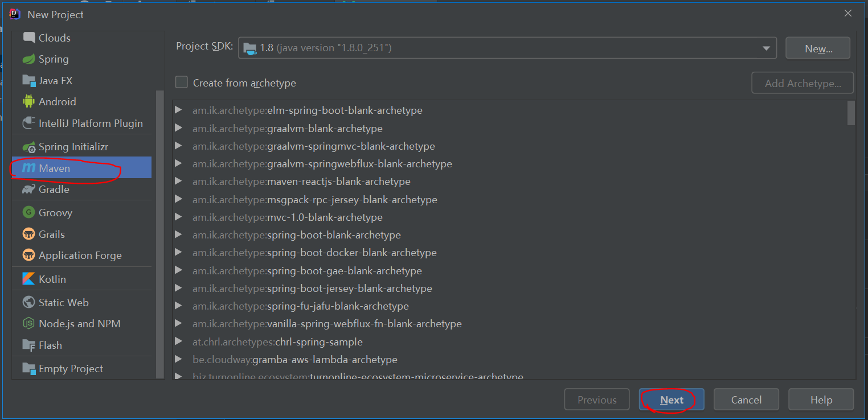The width and height of the screenshot is (868, 420).
Task: Select am.ik.archetype:mvc-1.0-blank-archetype text
Action: [x=288, y=217]
